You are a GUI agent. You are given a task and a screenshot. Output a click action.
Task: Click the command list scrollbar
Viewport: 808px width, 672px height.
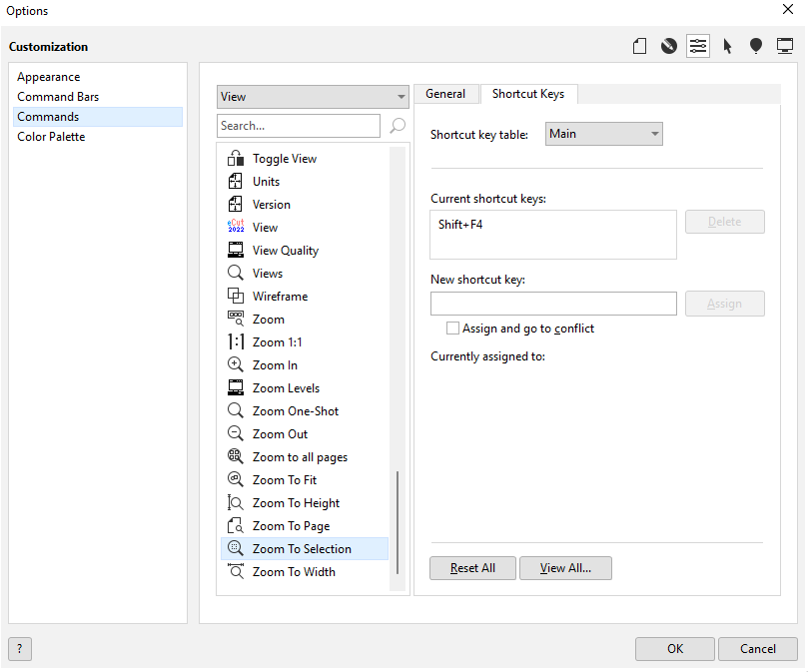(398, 521)
